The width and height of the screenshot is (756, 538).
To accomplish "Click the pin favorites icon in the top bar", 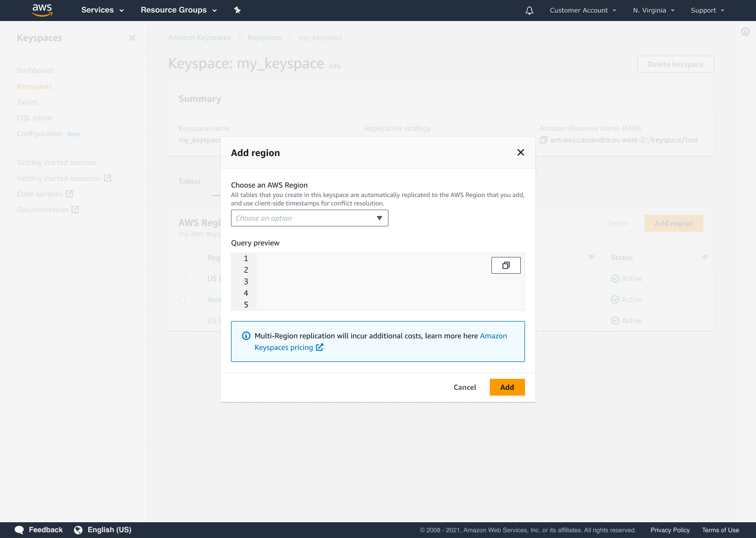I will pos(237,10).
